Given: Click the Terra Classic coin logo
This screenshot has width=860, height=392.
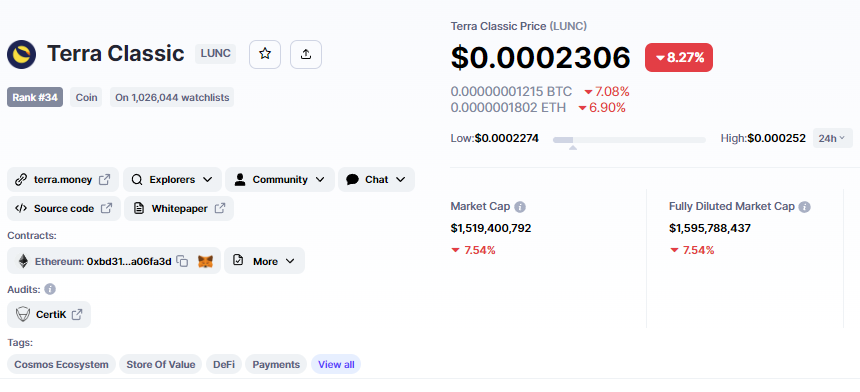Looking at the screenshot, I should pos(21,54).
